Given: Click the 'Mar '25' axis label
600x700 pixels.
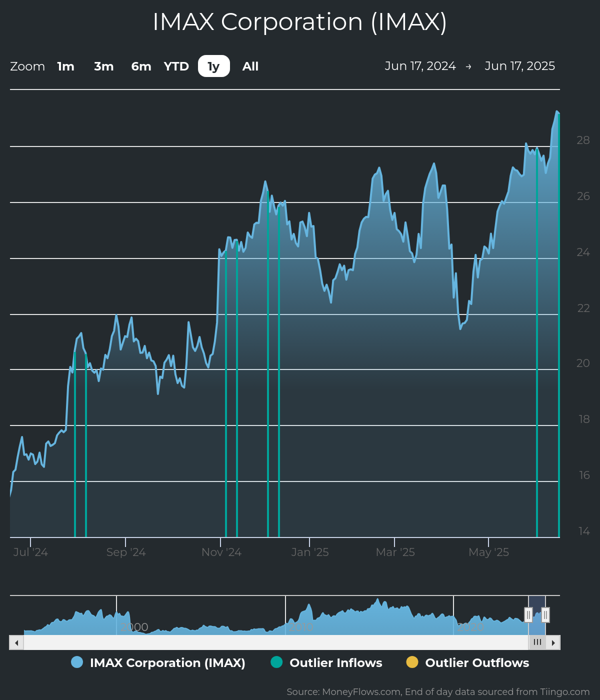Looking at the screenshot, I should 395,552.
